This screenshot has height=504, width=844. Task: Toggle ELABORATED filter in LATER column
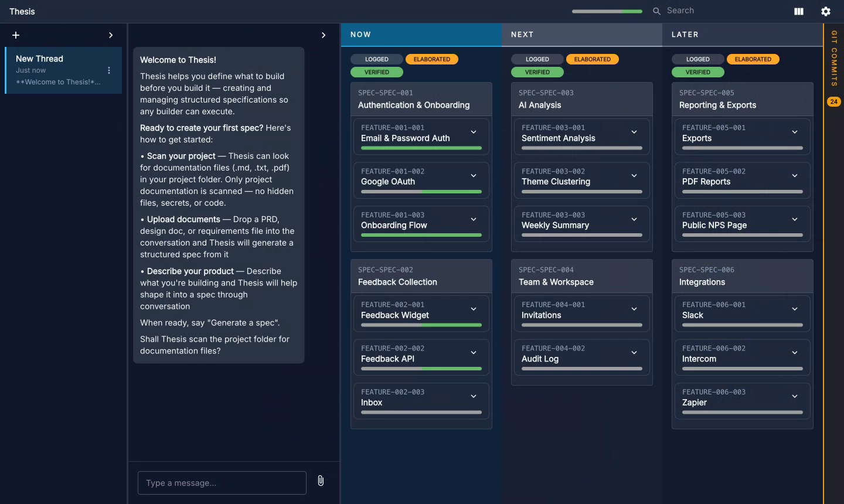click(753, 59)
